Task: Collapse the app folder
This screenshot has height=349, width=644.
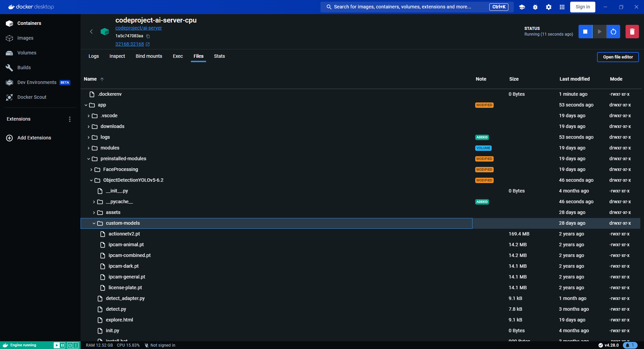Action: pos(86,105)
